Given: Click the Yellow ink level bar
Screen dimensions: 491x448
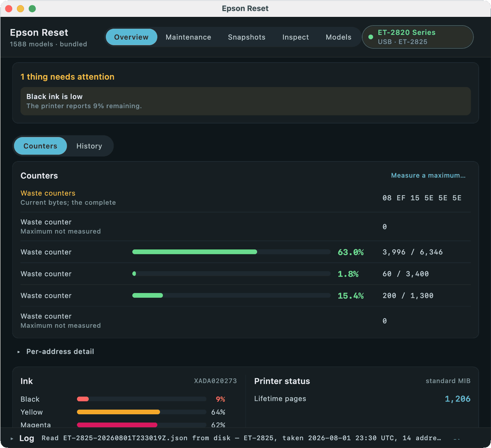Looking at the screenshot, I should tap(142, 412).
